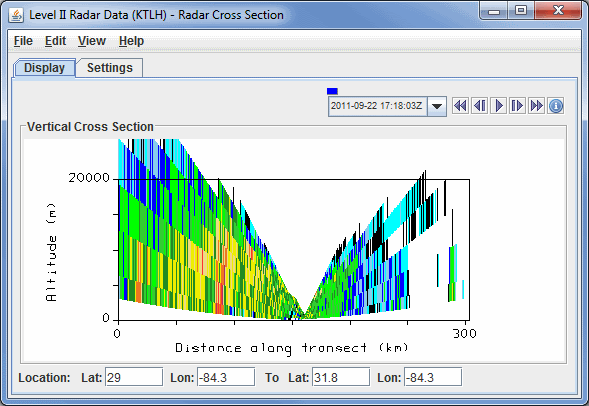589x406 pixels.
Task: Click the 20000 altitude tick label
Action: click(x=89, y=178)
